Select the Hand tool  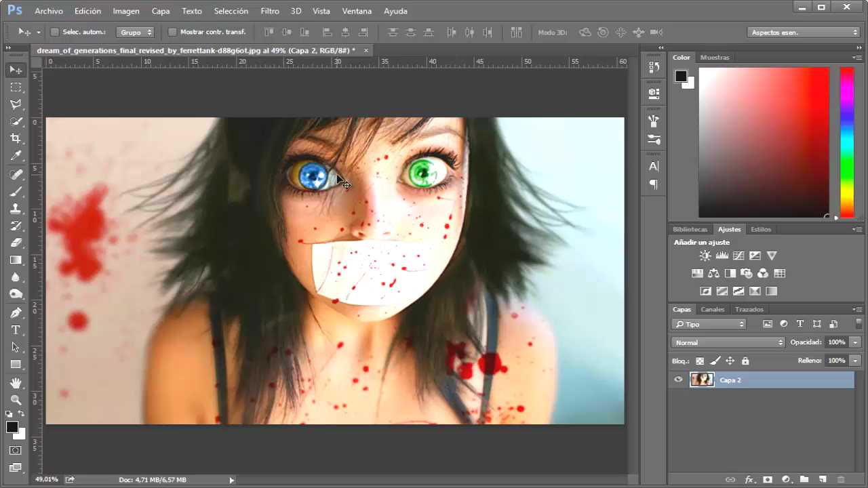[x=16, y=383]
